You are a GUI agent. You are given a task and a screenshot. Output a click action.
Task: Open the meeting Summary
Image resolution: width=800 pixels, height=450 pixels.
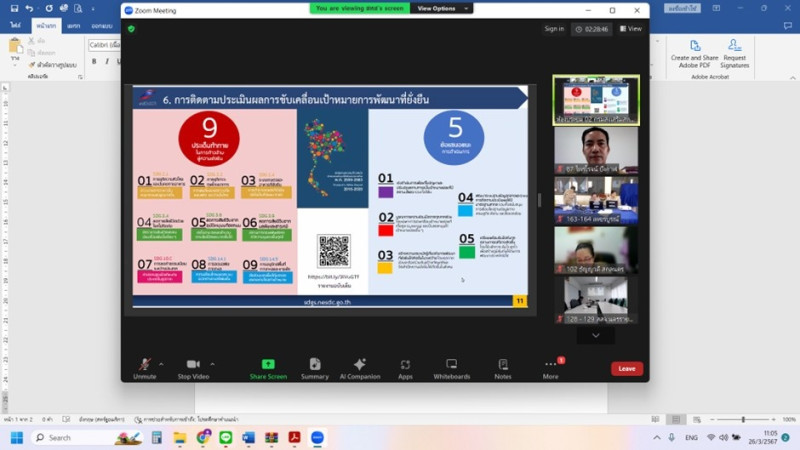(315, 366)
